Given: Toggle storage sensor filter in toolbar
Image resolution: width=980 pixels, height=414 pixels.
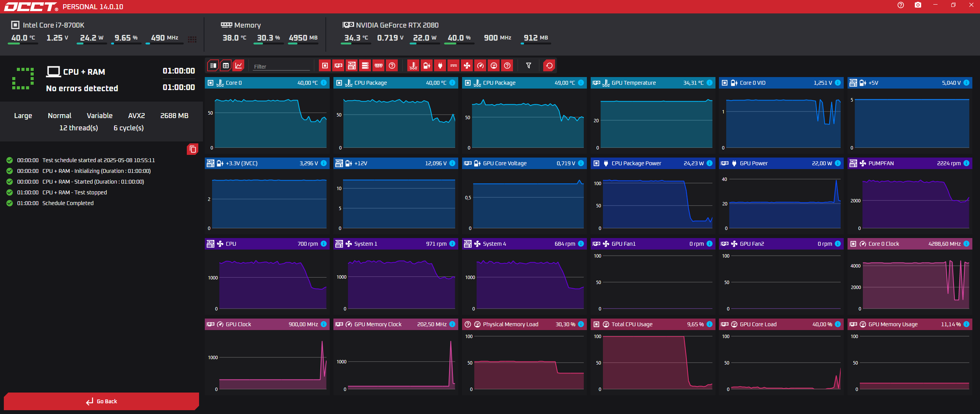Looking at the screenshot, I should pyautogui.click(x=365, y=66).
